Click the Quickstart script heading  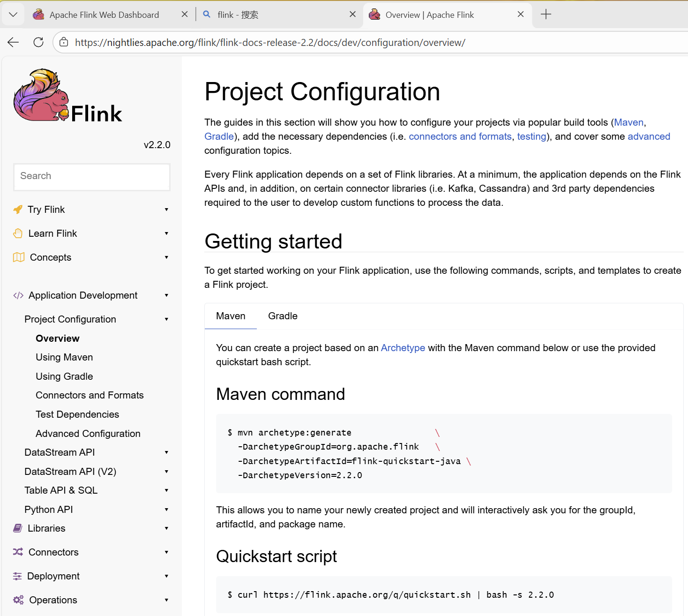[277, 556]
